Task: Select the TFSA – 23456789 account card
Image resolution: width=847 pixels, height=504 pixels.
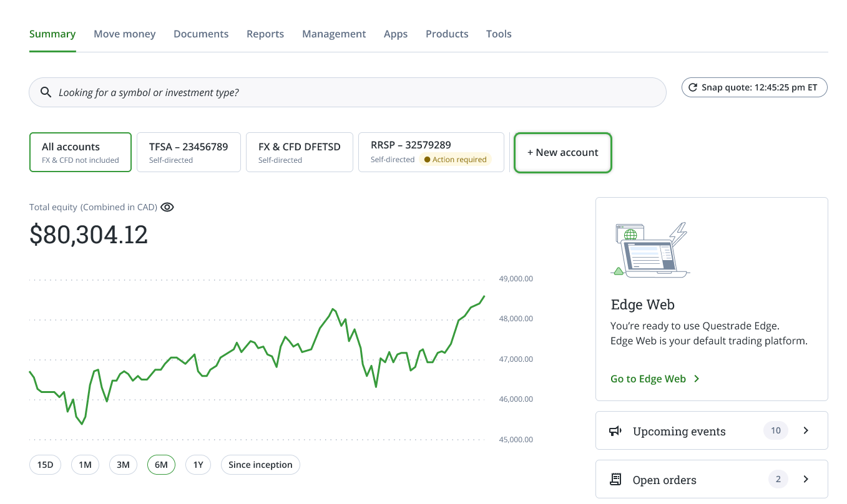Action: pyautogui.click(x=188, y=152)
